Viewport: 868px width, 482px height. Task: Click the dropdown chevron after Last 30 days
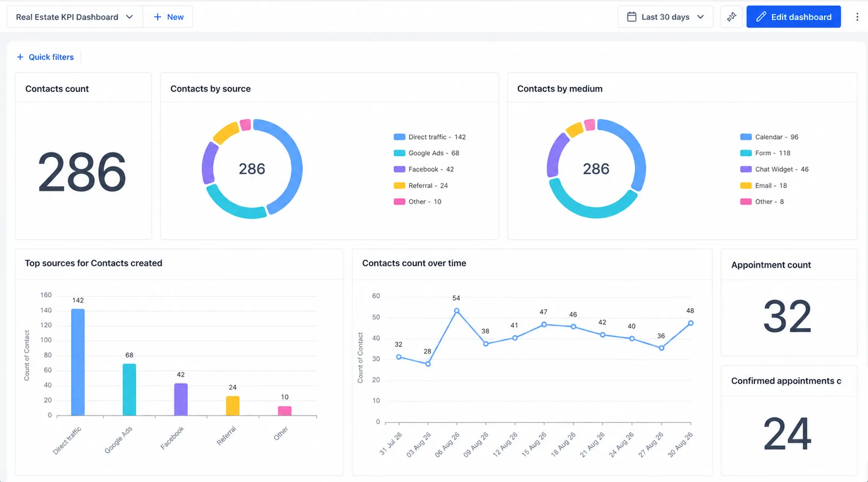pos(700,17)
